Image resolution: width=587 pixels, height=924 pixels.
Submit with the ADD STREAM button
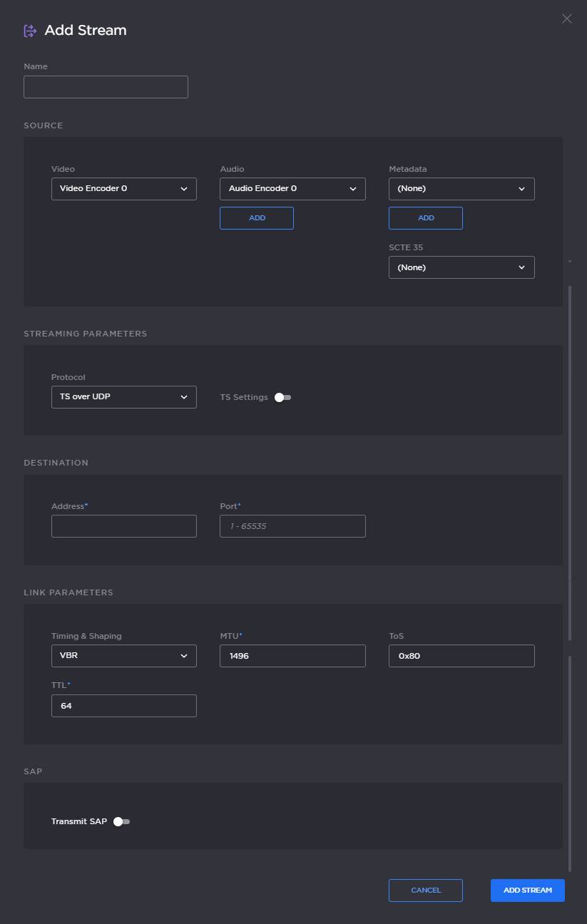pos(527,890)
